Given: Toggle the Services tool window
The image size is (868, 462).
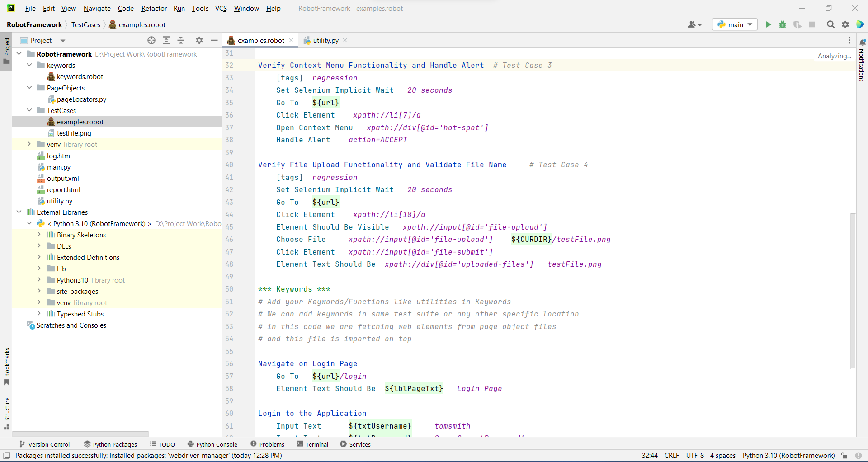Looking at the screenshot, I should [355, 444].
